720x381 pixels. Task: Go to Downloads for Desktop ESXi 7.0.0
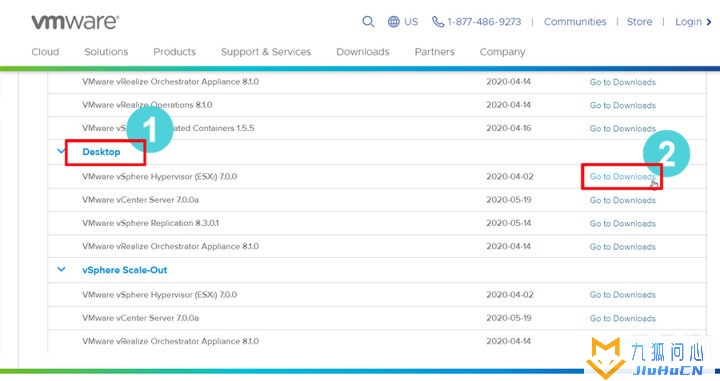(x=622, y=177)
